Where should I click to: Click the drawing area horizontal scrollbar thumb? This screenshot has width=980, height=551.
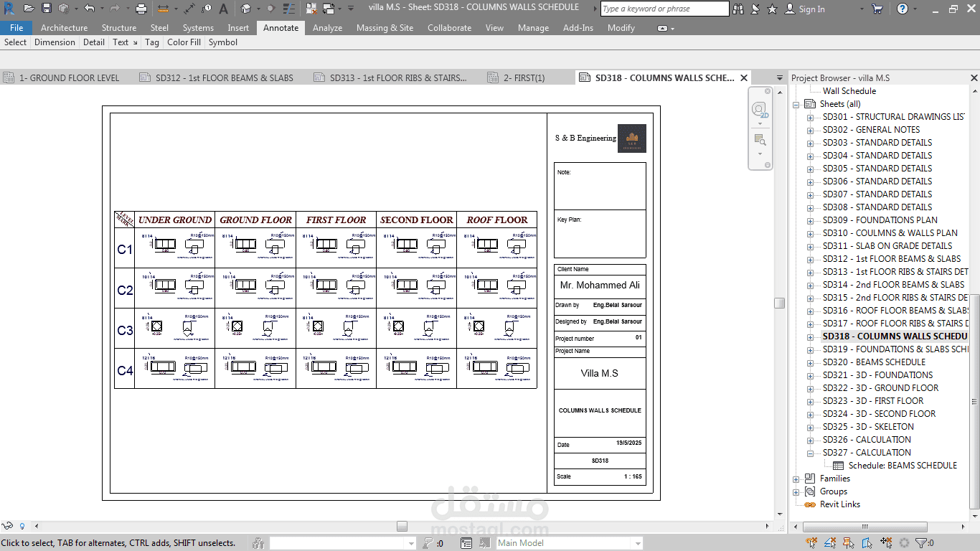[x=402, y=527]
